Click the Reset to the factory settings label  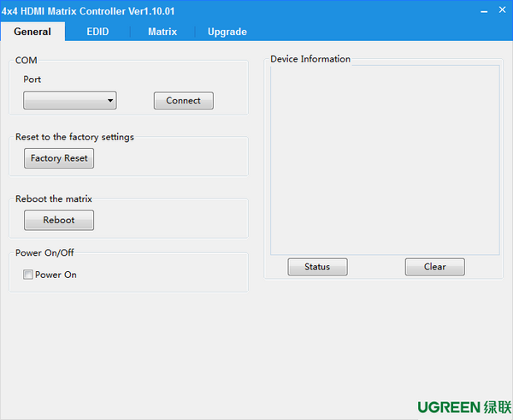[74, 137]
